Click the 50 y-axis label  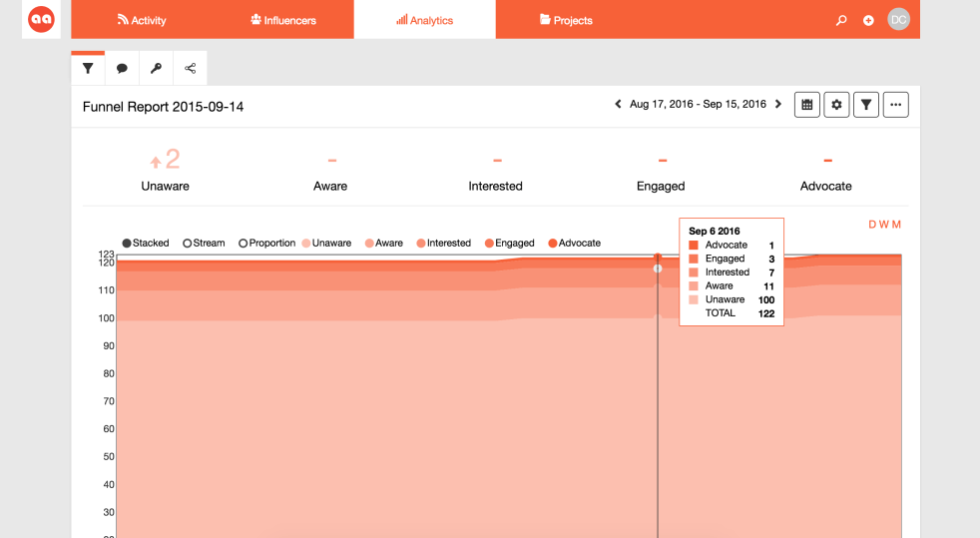[109, 457]
